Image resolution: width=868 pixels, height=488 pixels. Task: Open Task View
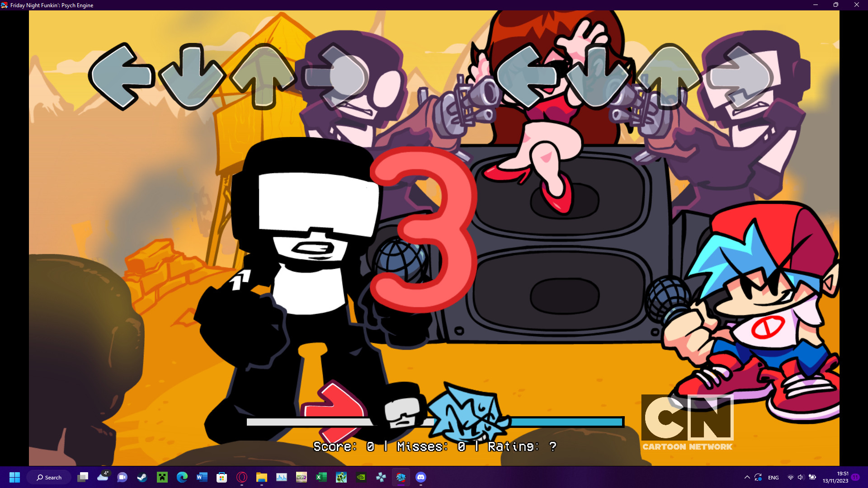coord(84,477)
